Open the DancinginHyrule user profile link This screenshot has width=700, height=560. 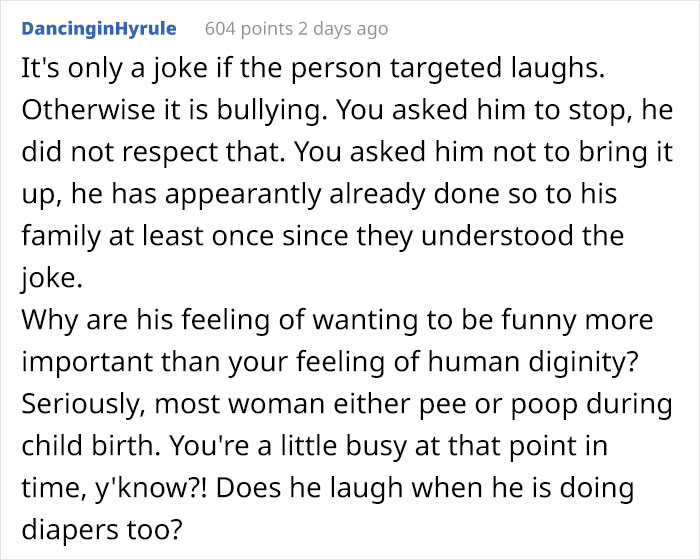coord(98,29)
